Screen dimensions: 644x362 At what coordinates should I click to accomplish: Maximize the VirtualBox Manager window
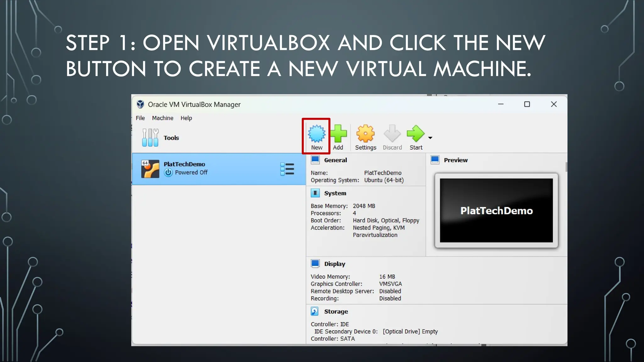527,104
